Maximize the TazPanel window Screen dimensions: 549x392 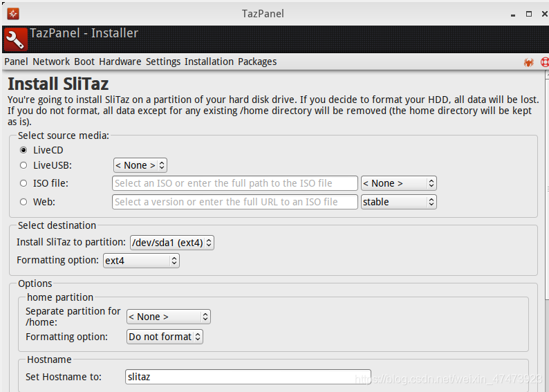(x=529, y=14)
